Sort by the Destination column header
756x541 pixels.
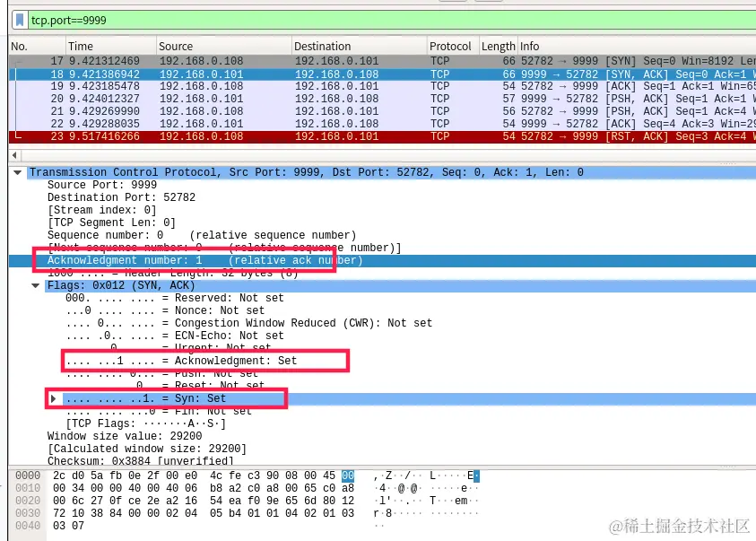[360, 47]
